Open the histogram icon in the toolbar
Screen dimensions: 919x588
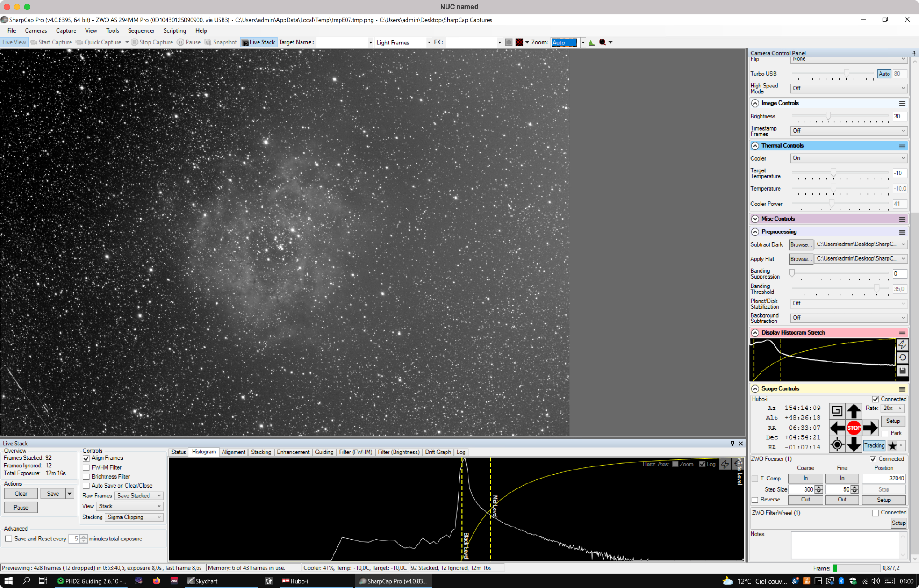point(592,42)
